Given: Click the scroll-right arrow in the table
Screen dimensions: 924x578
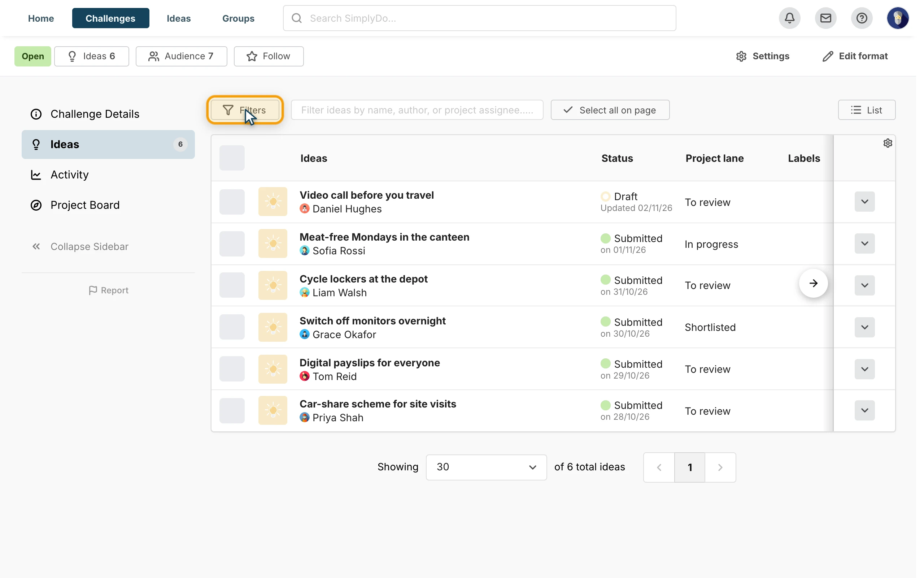Looking at the screenshot, I should [813, 283].
